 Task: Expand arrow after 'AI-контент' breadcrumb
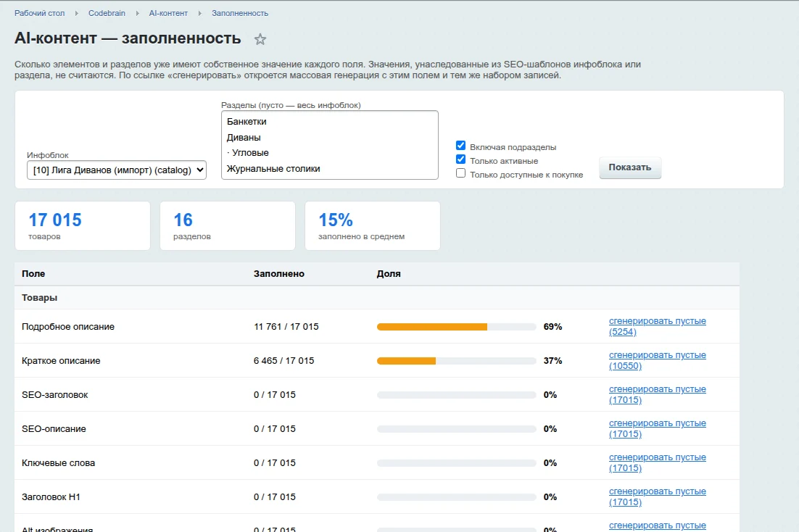tap(200, 13)
